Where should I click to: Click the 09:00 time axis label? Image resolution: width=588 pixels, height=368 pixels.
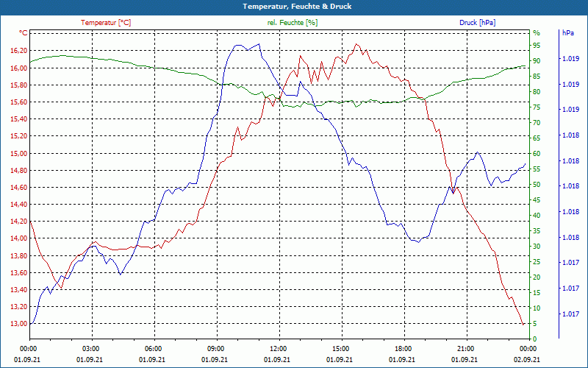point(215,349)
